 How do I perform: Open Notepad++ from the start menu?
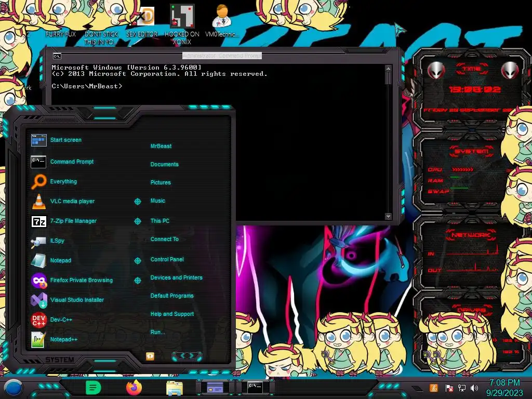(x=54, y=339)
